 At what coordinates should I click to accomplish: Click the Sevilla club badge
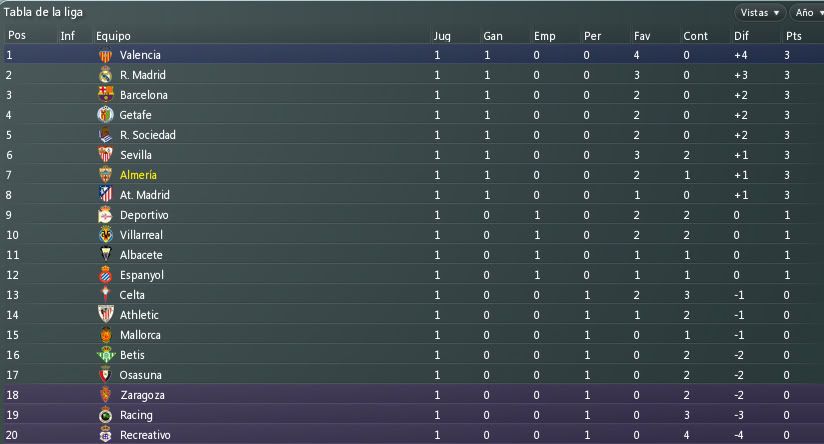tap(106, 154)
